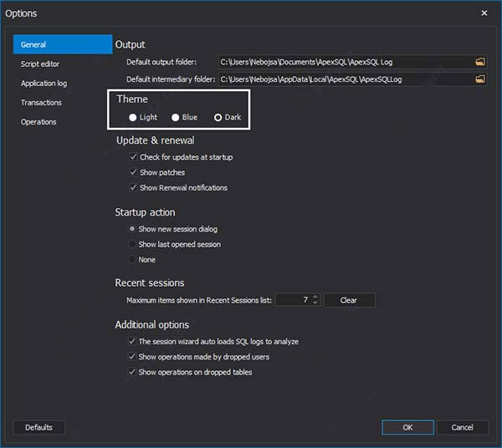Select the Light theme radio button
The height and width of the screenshot is (448, 502).
point(133,118)
